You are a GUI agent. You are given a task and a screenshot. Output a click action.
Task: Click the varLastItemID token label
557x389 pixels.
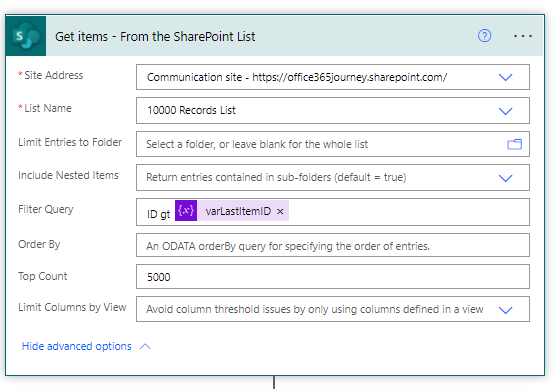(238, 211)
